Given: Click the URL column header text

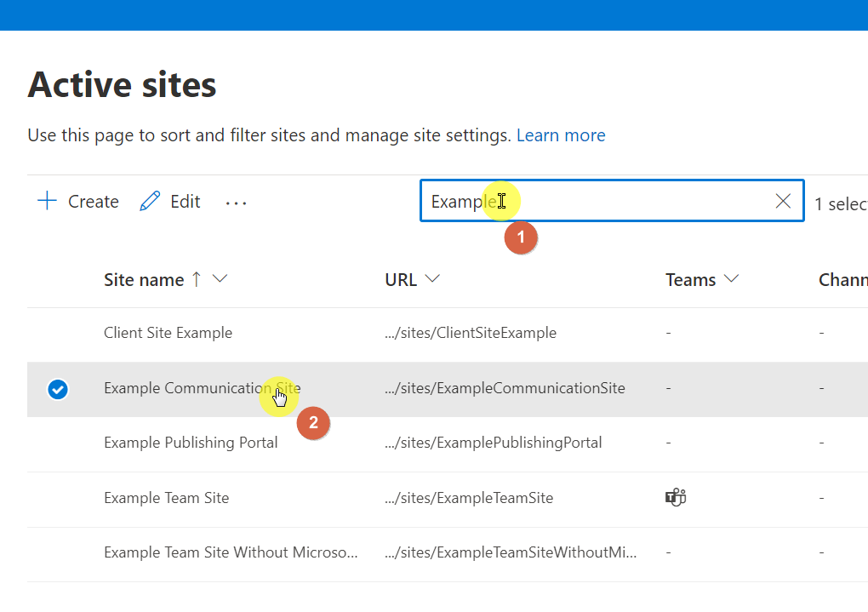Looking at the screenshot, I should click(401, 280).
